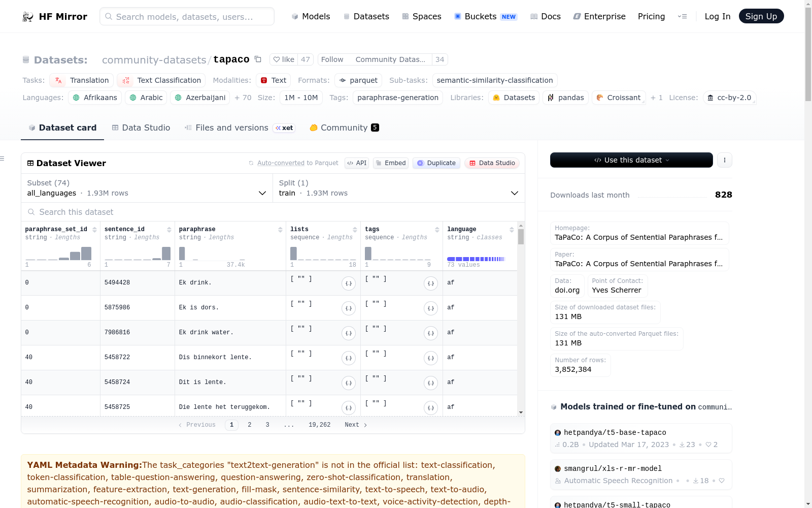Focus the Search this dataset field
The height and width of the screenshot is (508, 812).
(x=273, y=212)
